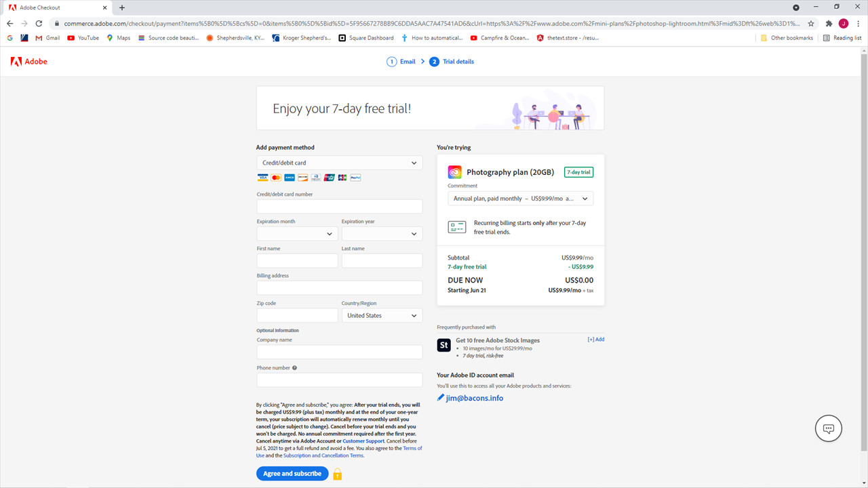
Task: Focus the Last name field
Action: (382, 261)
